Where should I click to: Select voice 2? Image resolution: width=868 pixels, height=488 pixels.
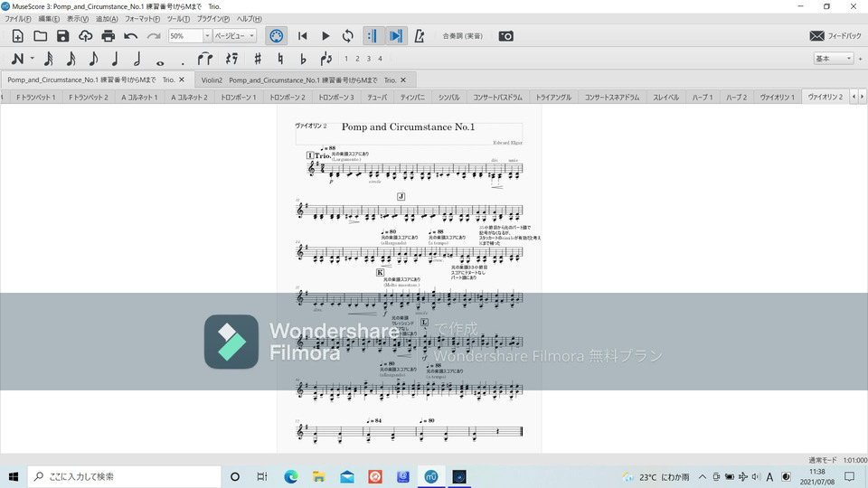[x=358, y=59]
